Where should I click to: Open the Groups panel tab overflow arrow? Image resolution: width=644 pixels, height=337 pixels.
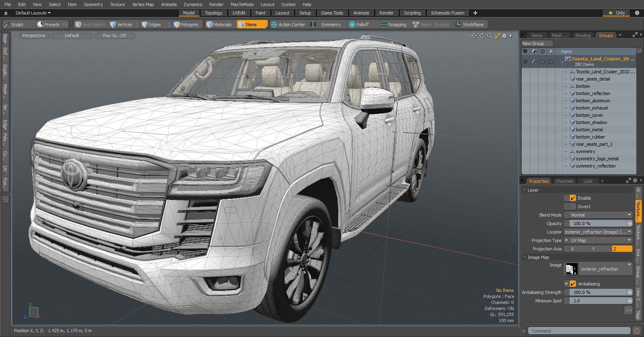(x=620, y=35)
